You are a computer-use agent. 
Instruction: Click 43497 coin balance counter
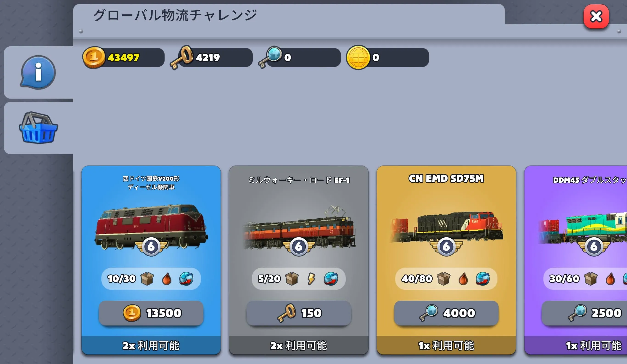point(124,57)
